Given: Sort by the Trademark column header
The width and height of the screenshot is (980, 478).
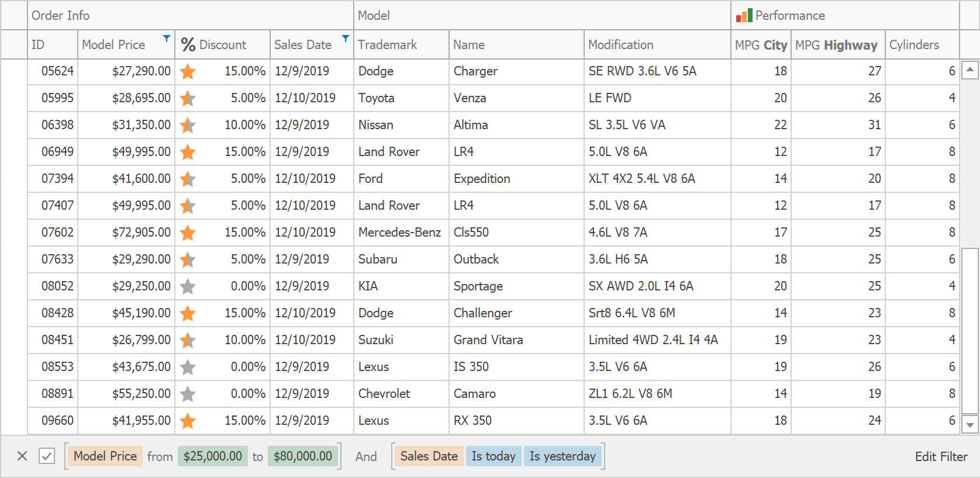Looking at the screenshot, I should point(401,44).
